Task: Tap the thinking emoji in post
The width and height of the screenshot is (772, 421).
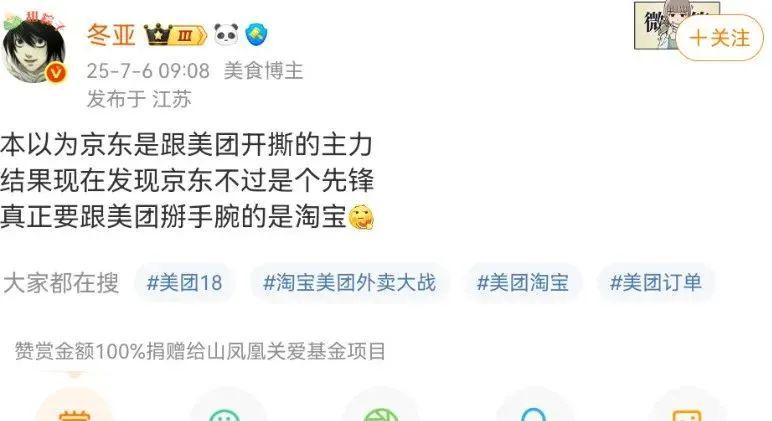Action: coord(361,217)
